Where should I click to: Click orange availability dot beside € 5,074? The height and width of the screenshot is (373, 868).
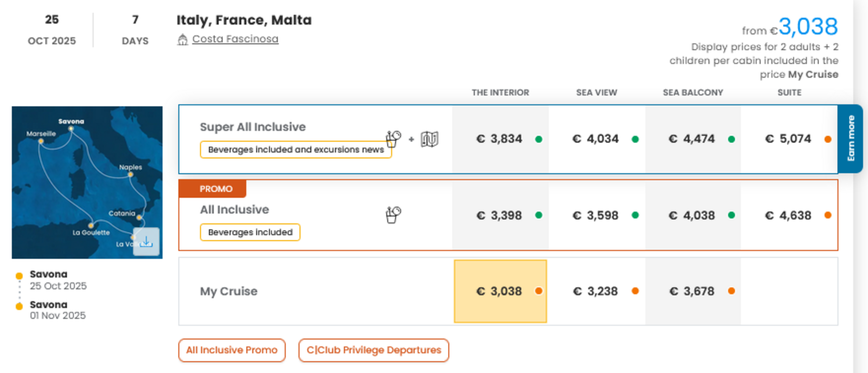click(x=827, y=139)
